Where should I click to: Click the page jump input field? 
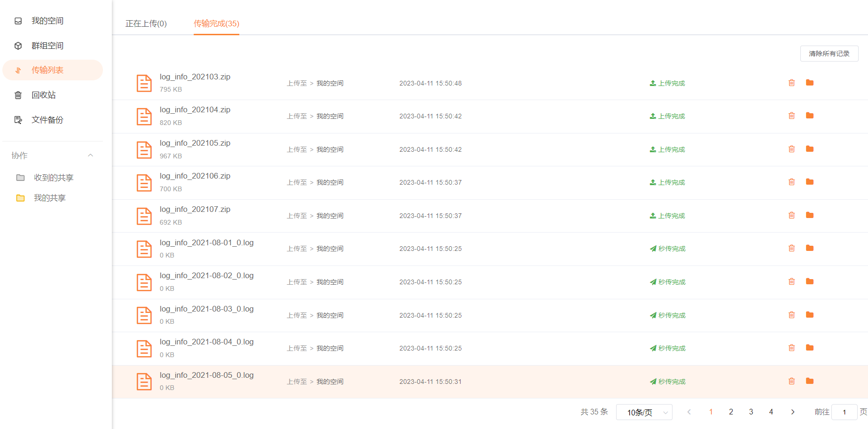click(x=844, y=412)
